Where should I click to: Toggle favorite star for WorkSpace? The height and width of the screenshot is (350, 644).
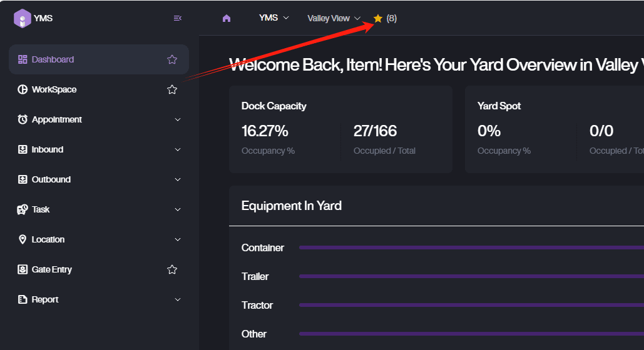click(172, 89)
